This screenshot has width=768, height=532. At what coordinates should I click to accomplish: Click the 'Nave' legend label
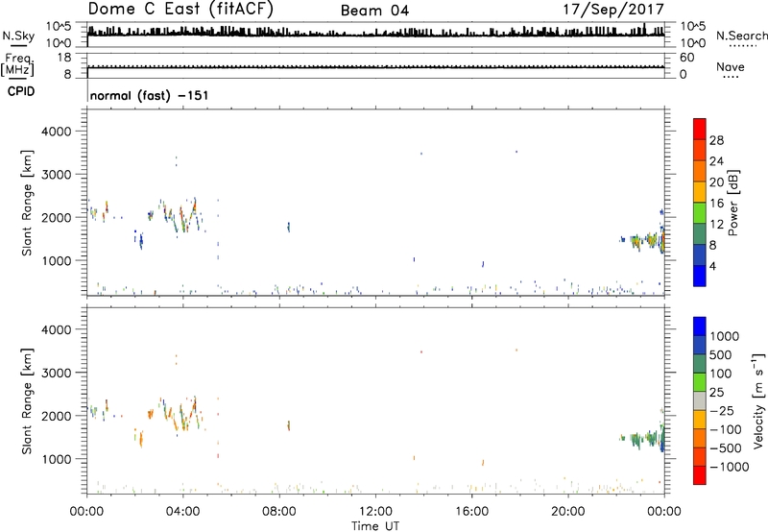tap(730, 66)
